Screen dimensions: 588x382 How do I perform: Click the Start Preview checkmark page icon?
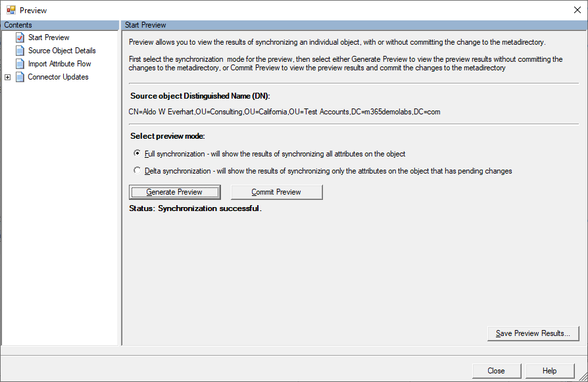pyautogui.click(x=20, y=37)
